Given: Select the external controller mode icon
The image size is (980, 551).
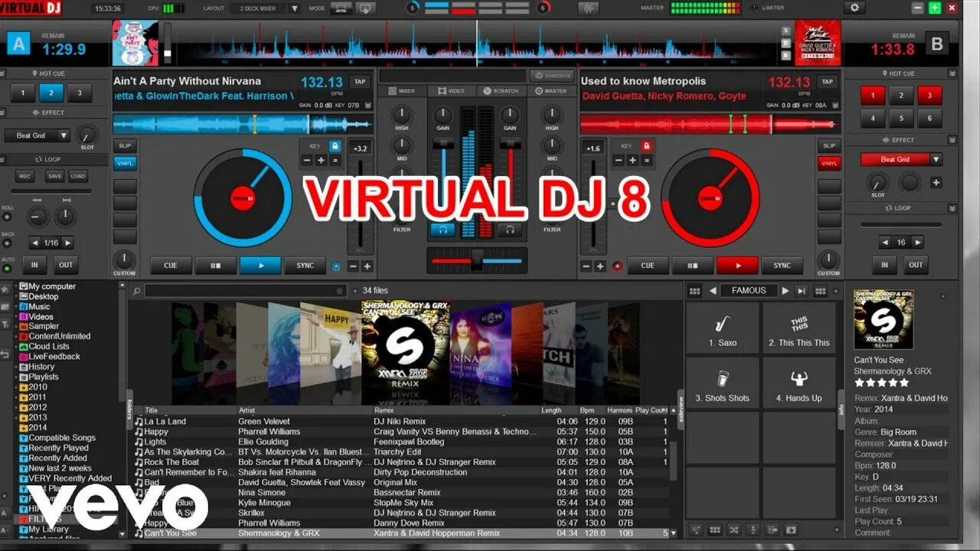Looking at the screenshot, I should 366,8.
